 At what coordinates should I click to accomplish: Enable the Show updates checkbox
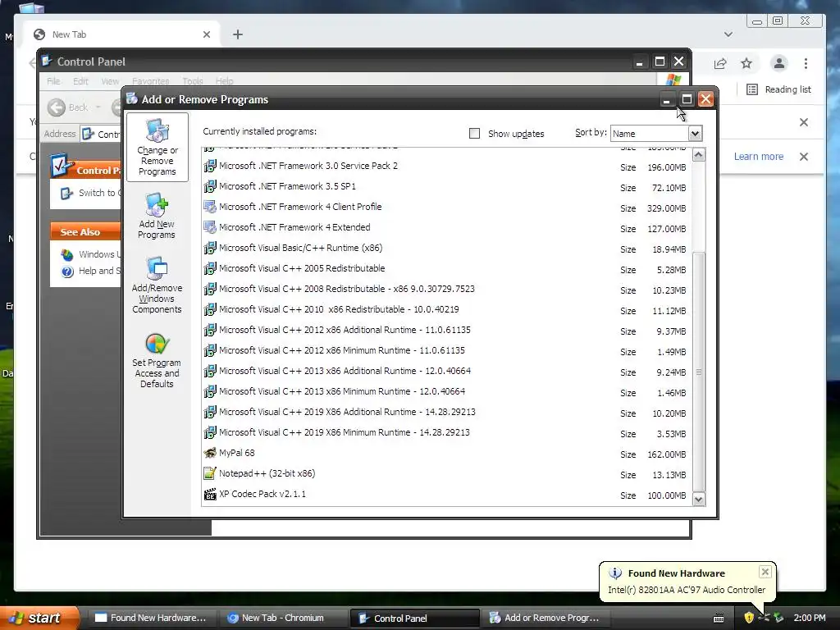474,134
